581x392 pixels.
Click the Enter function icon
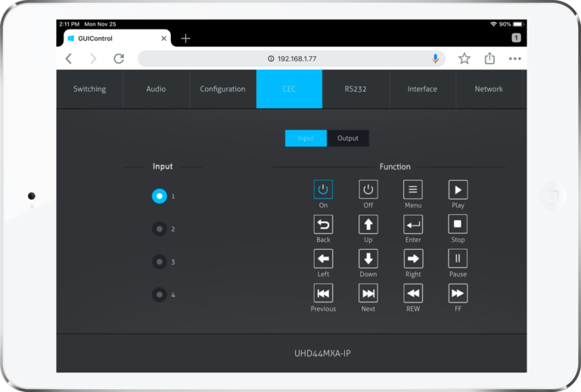tap(413, 224)
